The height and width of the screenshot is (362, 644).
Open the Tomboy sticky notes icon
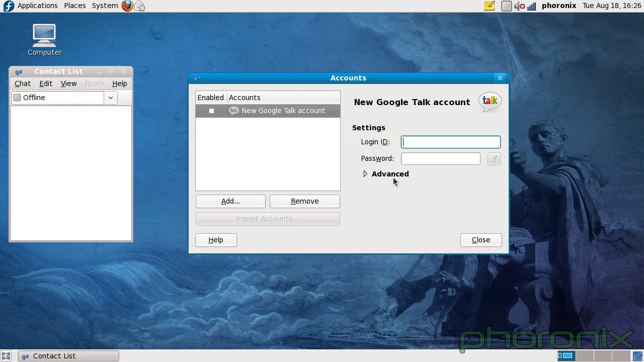[x=490, y=6]
